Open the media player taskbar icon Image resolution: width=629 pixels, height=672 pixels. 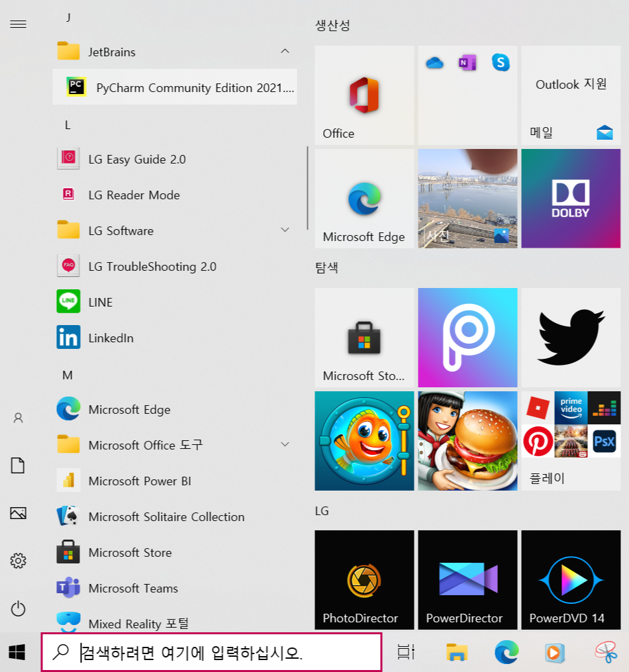coord(554,653)
